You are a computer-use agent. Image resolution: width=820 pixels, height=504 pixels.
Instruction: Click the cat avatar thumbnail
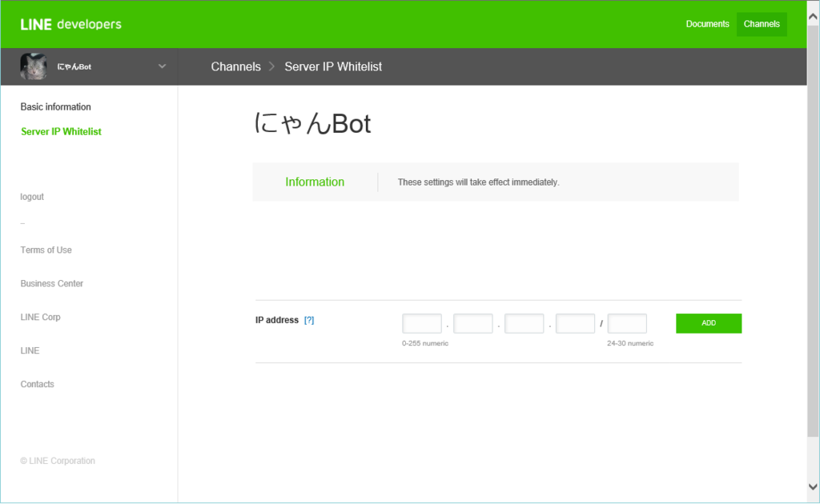[34, 66]
